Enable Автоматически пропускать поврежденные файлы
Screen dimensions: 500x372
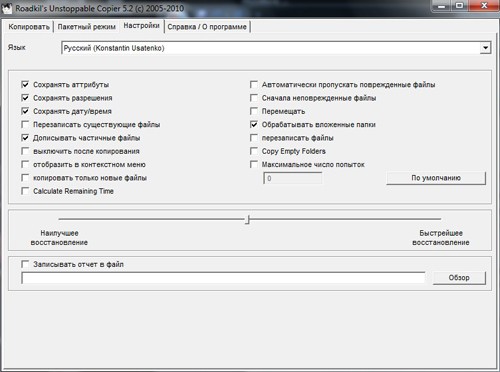(x=254, y=84)
